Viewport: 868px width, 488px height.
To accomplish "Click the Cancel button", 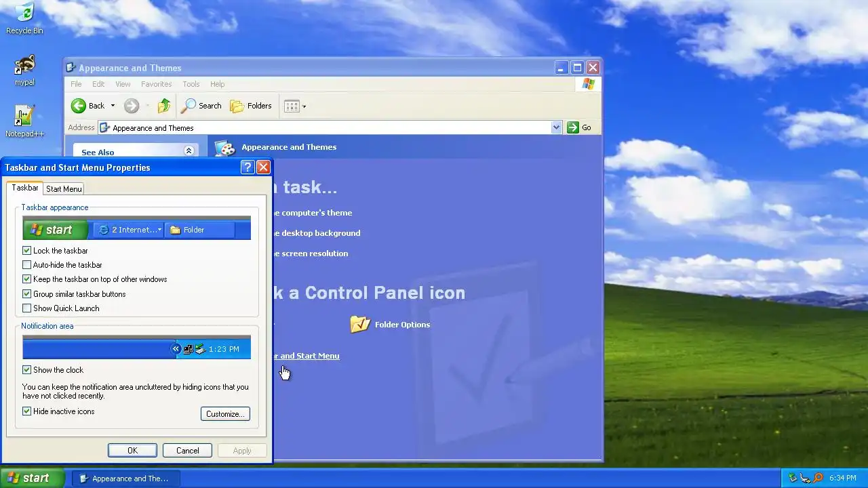I will pyautogui.click(x=187, y=451).
